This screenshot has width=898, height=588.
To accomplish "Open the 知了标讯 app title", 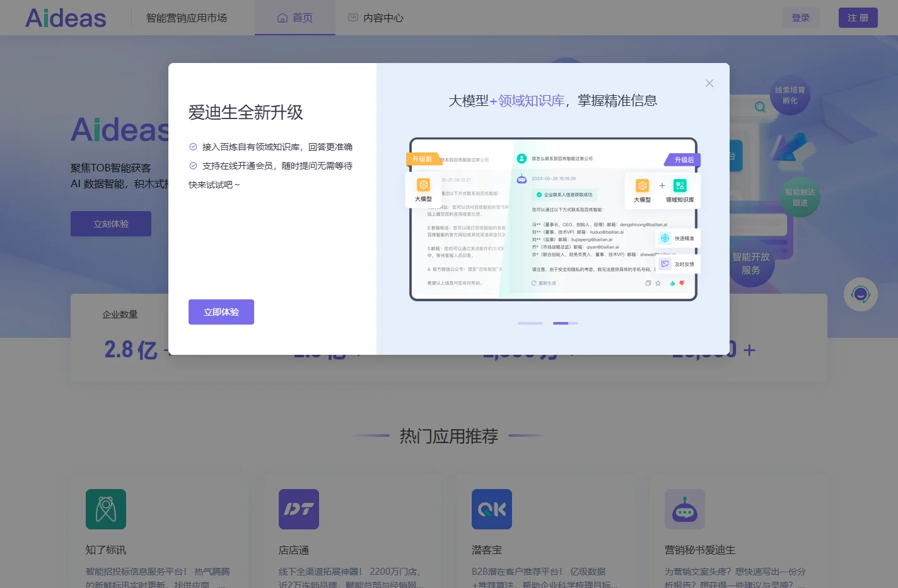I will (x=106, y=550).
